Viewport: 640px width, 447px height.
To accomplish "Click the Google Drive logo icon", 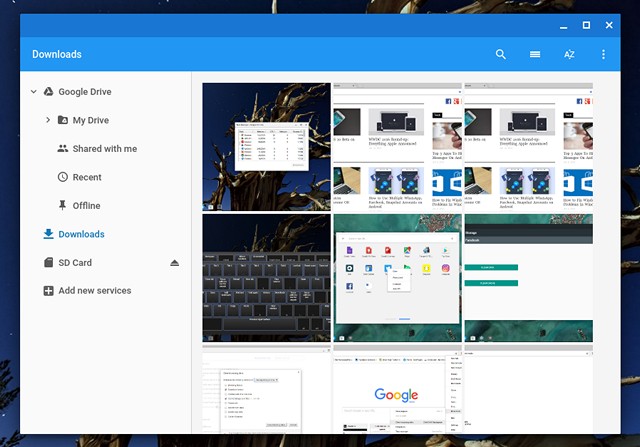I will (x=49, y=91).
